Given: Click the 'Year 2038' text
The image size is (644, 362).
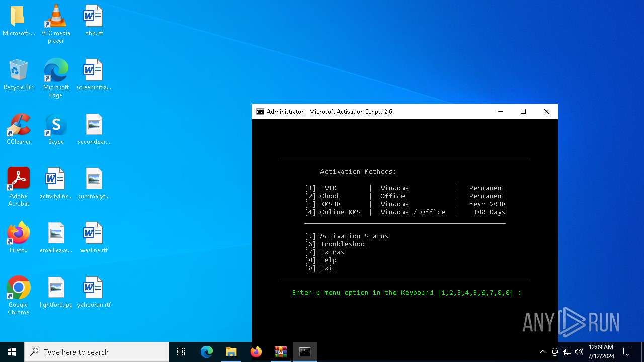Looking at the screenshot, I should pos(488,204).
